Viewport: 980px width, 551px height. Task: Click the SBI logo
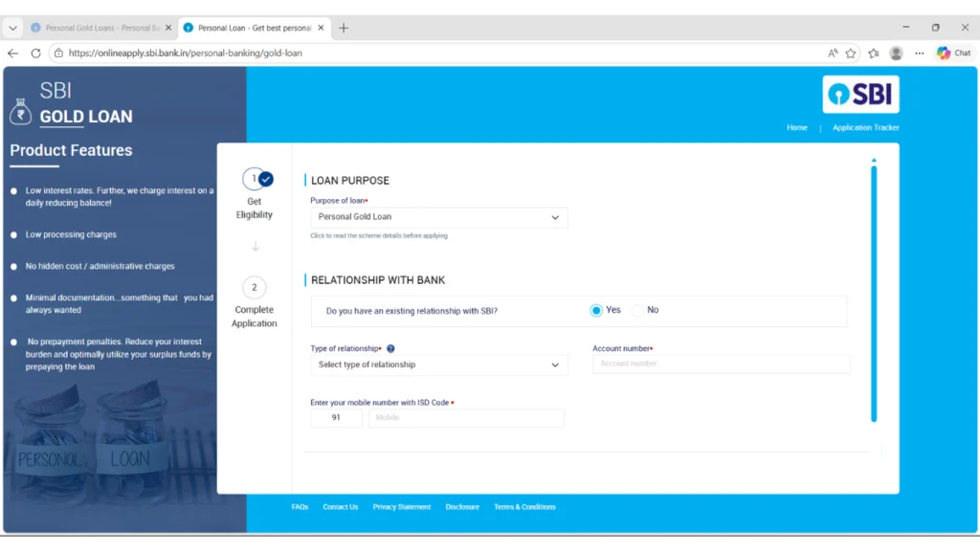pyautogui.click(x=860, y=95)
